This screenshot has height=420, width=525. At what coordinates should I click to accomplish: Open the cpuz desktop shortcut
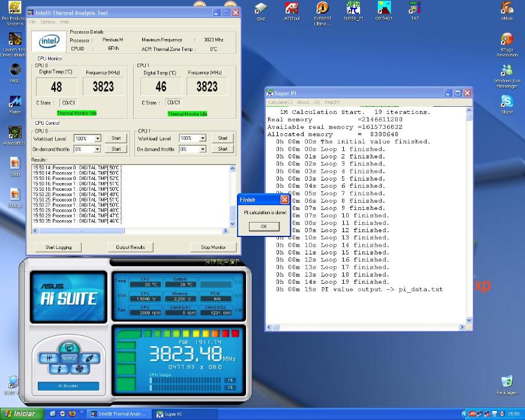(x=260, y=11)
